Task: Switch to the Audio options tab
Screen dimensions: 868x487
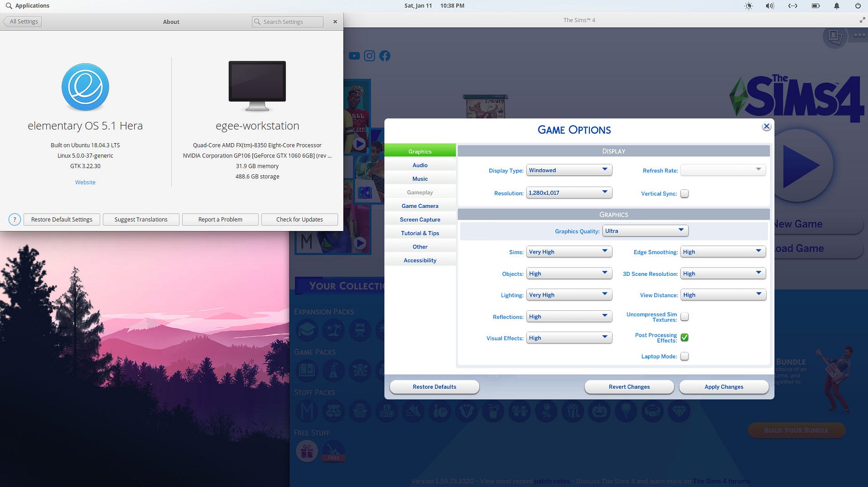Action: point(420,165)
